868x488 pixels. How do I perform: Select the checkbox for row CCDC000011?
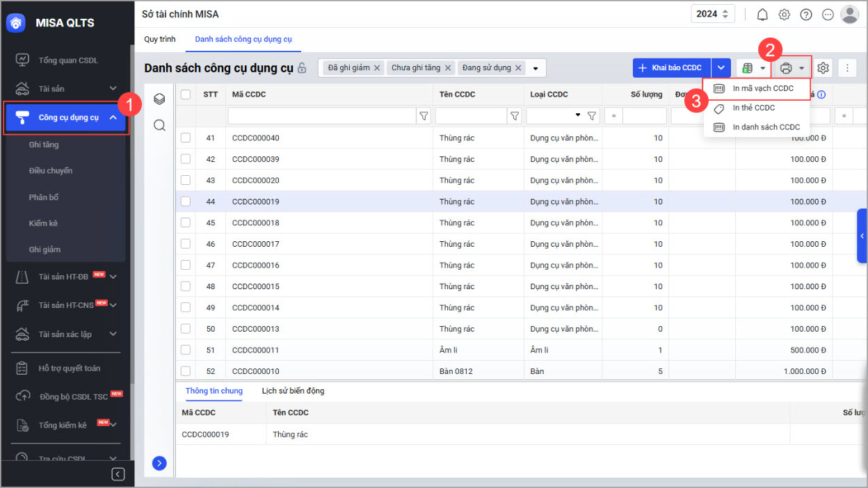pos(186,350)
